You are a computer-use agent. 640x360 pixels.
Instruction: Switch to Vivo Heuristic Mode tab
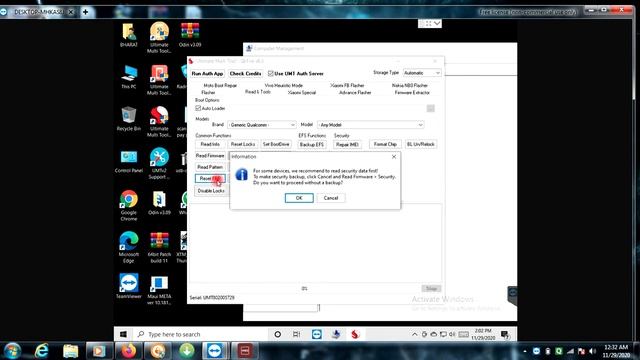284,85
